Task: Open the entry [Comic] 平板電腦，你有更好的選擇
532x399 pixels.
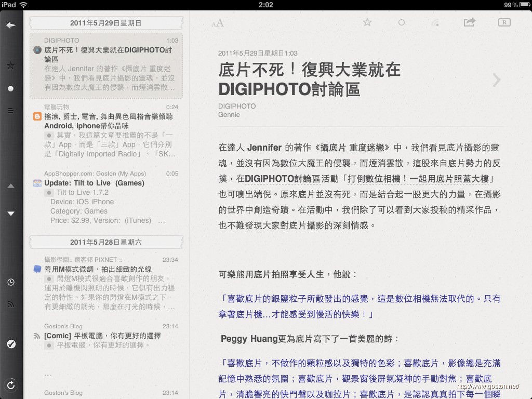Action: tap(106, 336)
